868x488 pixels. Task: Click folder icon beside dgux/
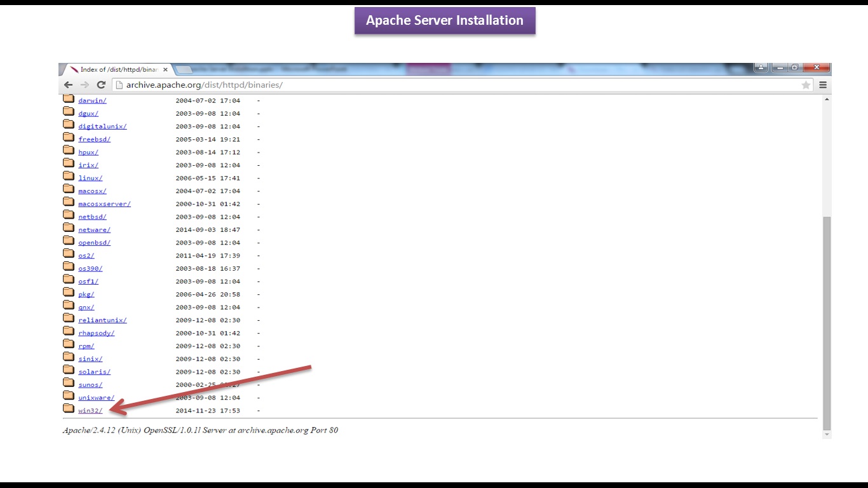pos(69,111)
